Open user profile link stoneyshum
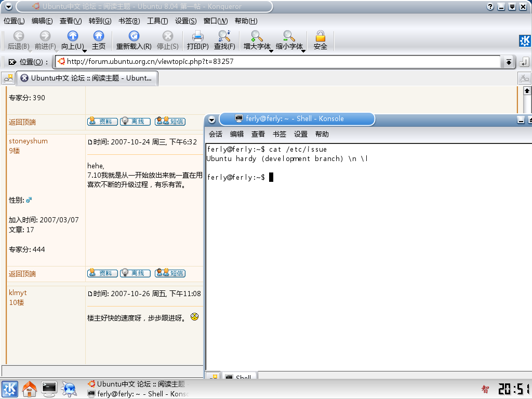This screenshot has width=532, height=399. tap(28, 141)
